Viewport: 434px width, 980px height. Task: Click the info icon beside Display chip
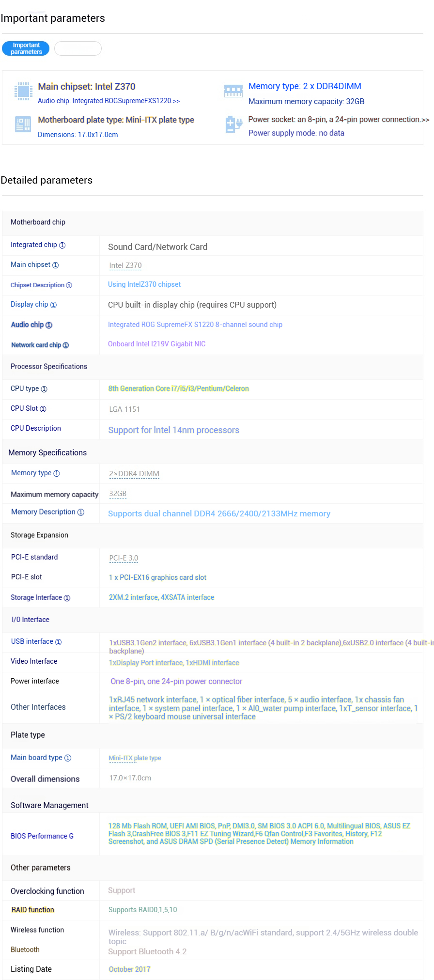pos(53,305)
